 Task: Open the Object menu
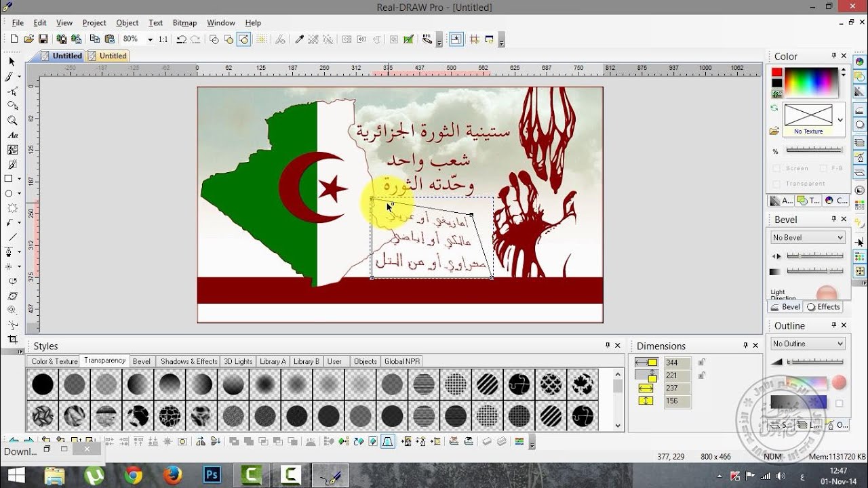pyautogui.click(x=127, y=23)
